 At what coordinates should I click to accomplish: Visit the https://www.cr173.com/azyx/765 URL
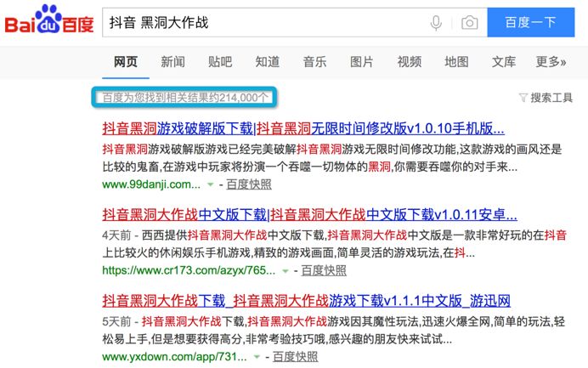pyautogui.click(x=189, y=270)
